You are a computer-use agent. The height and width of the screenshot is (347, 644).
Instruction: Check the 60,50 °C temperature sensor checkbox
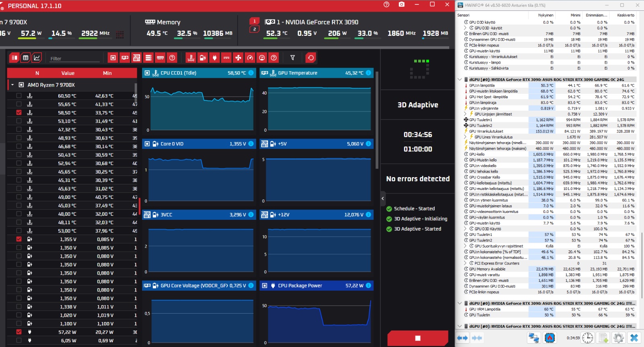(x=19, y=96)
